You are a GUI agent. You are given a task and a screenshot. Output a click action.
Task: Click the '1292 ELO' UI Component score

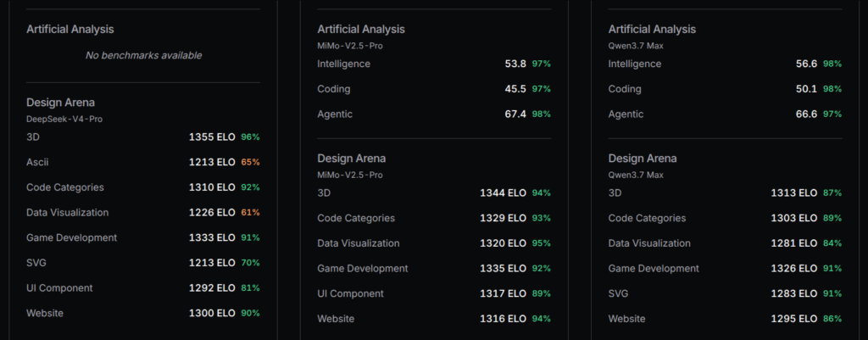pos(212,288)
